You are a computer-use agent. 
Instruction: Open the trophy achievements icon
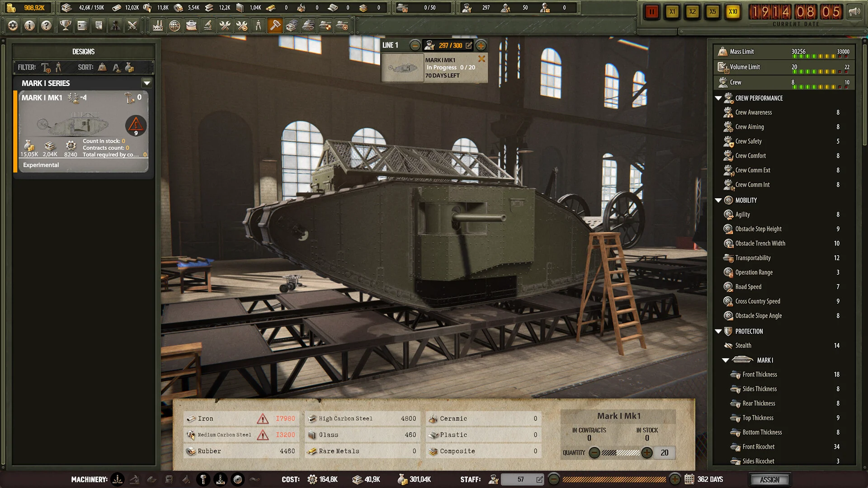(x=64, y=26)
